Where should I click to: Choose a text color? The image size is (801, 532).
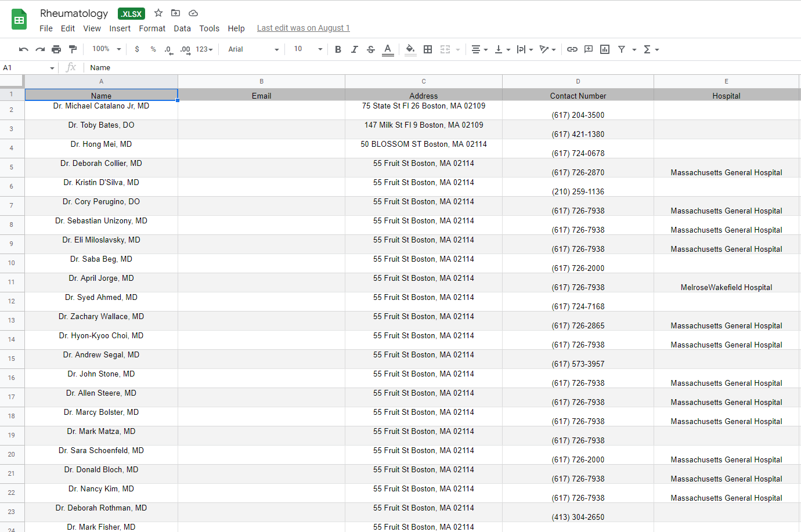[388, 49]
